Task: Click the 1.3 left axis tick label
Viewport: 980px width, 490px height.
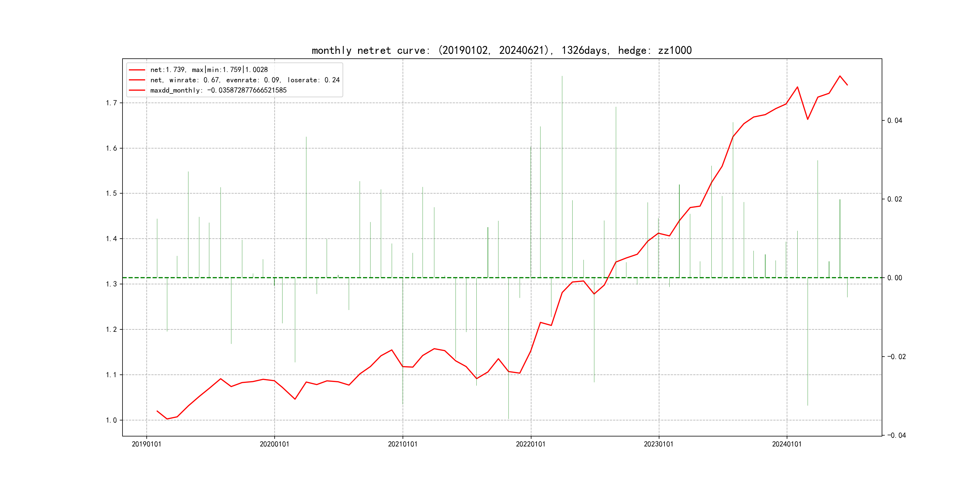Action: pyautogui.click(x=111, y=284)
